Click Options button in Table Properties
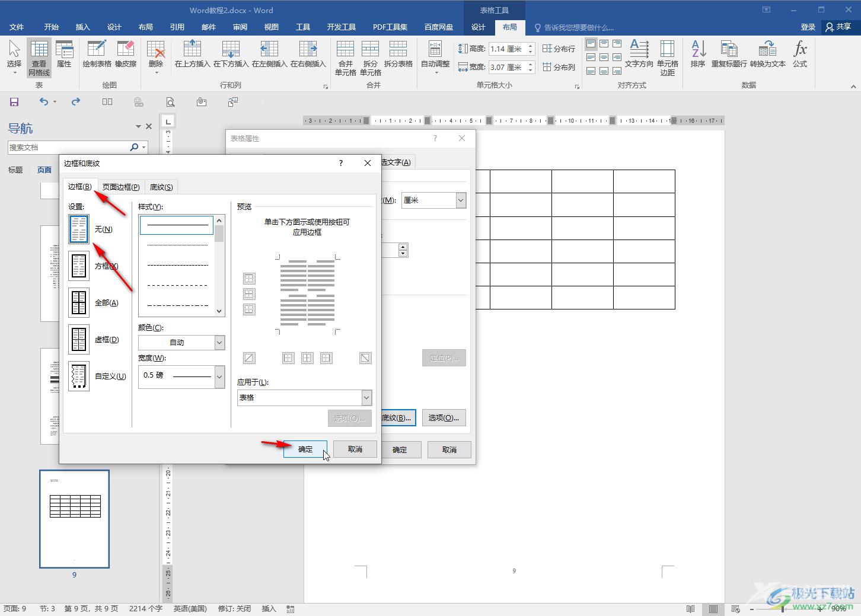Image resolution: width=861 pixels, height=616 pixels. pyautogui.click(x=444, y=417)
